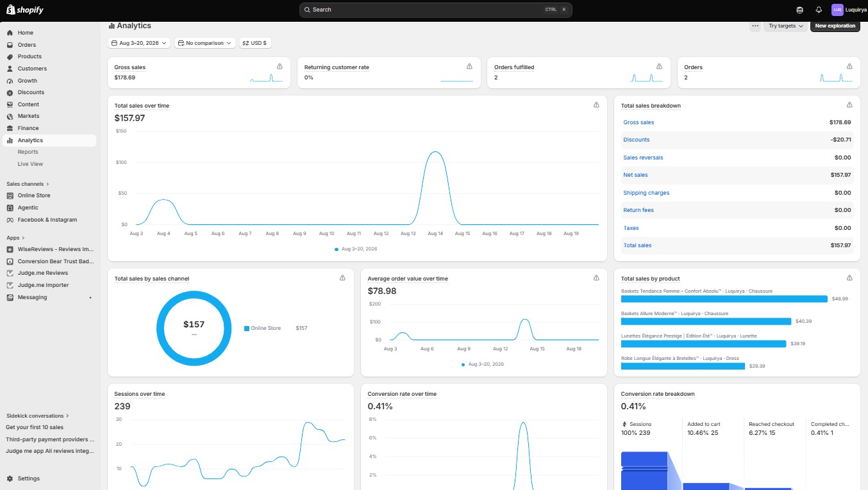Select Analytics in the sidebar

[x=49, y=140]
